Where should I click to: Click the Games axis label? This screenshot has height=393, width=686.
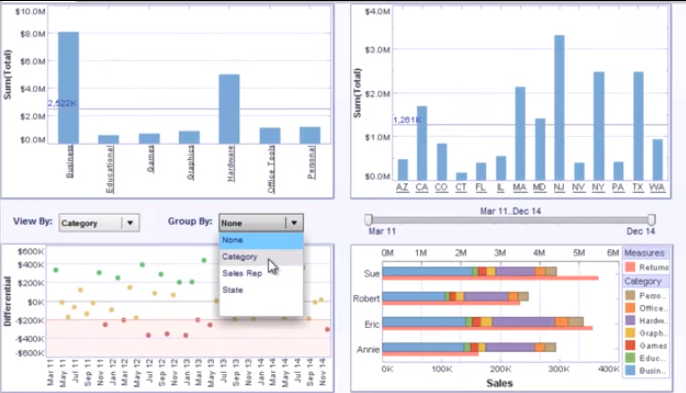(150, 159)
